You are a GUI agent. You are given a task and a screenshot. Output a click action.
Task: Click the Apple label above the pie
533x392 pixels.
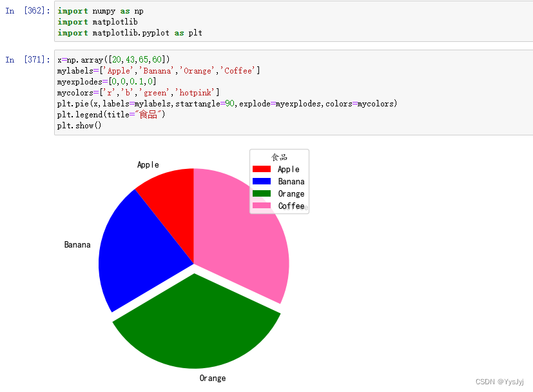click(x=148, y=165)
